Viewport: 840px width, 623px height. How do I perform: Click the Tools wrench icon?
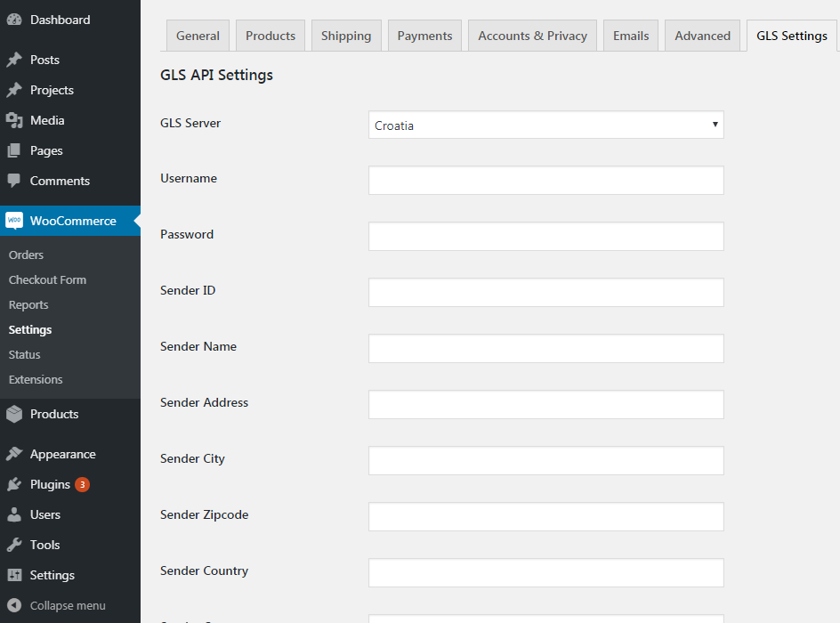[x=14, y=545]
